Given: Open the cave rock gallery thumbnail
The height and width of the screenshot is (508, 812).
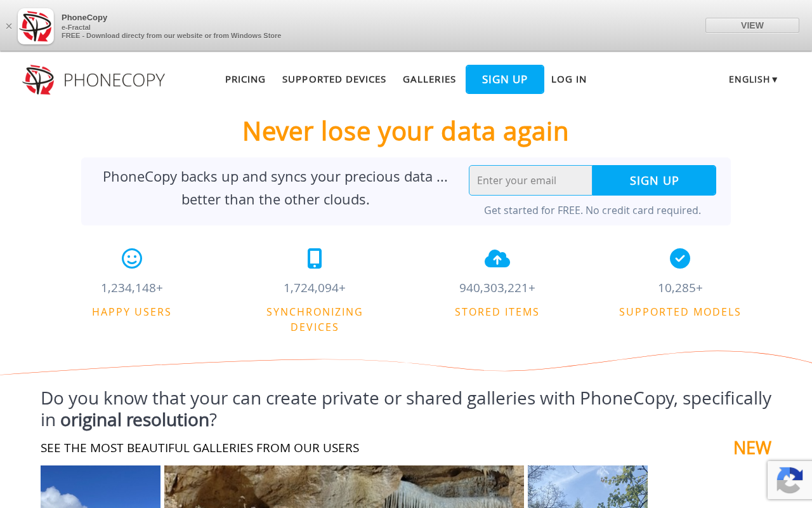Looking at the screenshot, I should (344, 487).
